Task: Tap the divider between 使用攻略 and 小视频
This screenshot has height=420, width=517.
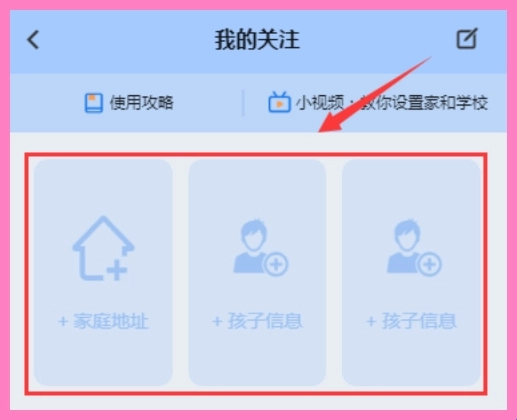Action: 243,103
